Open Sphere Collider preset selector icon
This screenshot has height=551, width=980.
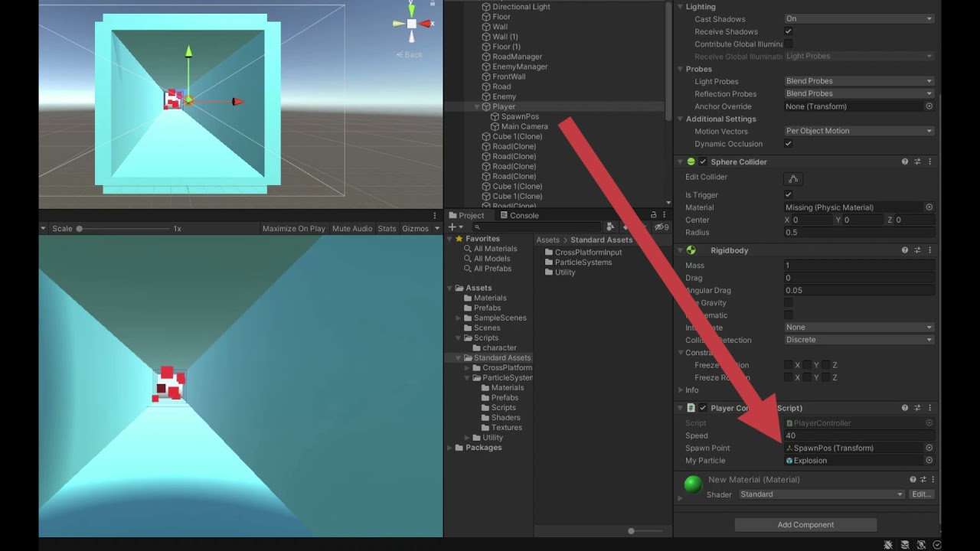point(917,162)
